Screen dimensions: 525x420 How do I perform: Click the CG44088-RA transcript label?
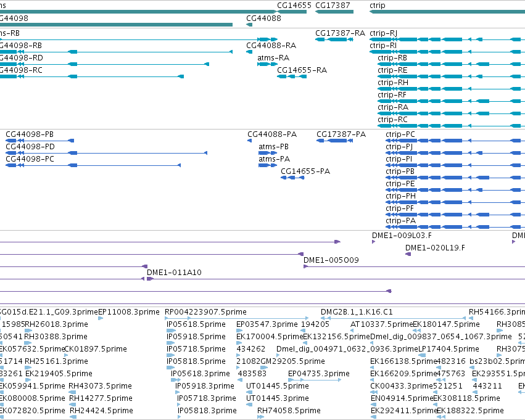(x=271, y=46)
